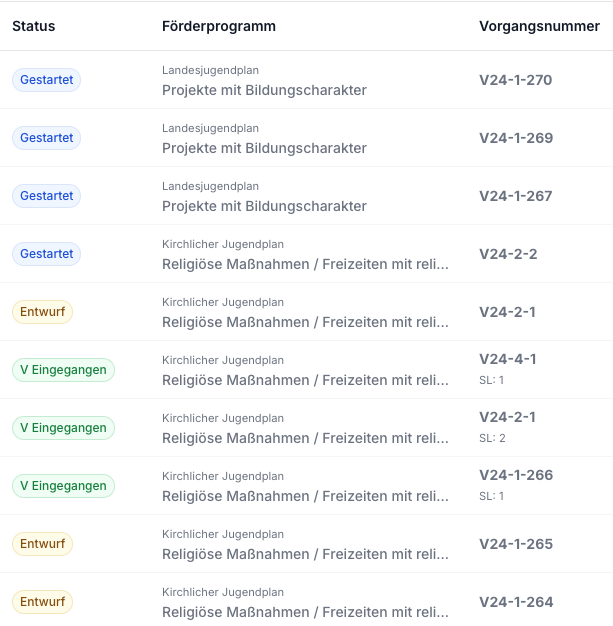The height and width of the screenshot is (626, 613).
Task: Sort by the Förderprogramm column header
Action: pyautogui.click(x=219, y=26)
